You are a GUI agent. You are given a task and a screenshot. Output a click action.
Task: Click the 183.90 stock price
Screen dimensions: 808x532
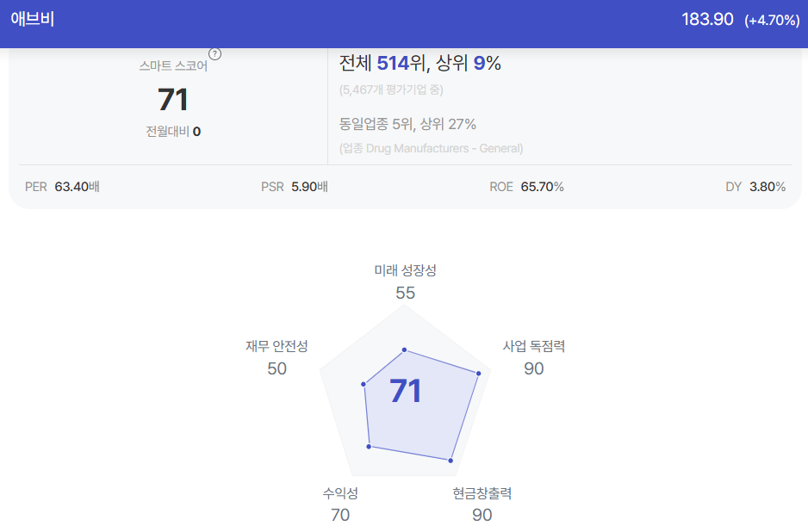click(x=707, y=20)
